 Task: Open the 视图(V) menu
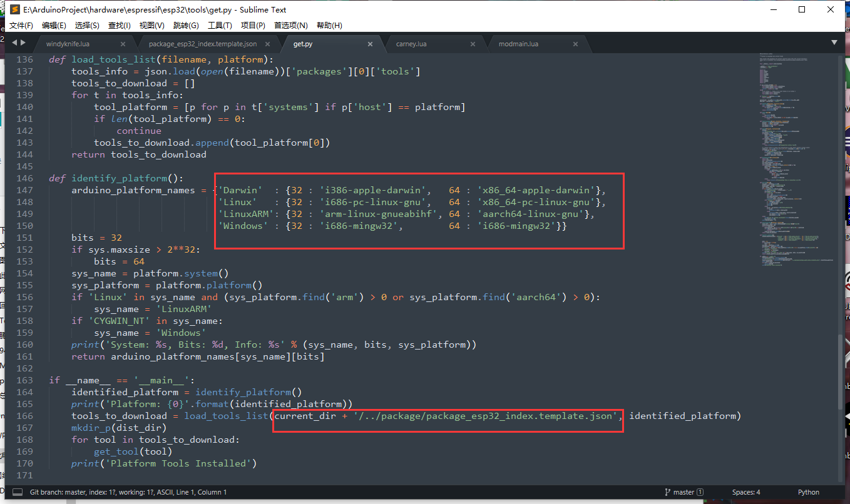point(151,26)
